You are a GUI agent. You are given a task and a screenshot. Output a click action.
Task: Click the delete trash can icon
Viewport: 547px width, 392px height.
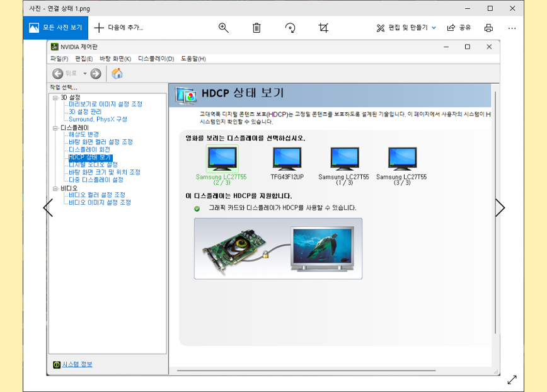(256, 28)
